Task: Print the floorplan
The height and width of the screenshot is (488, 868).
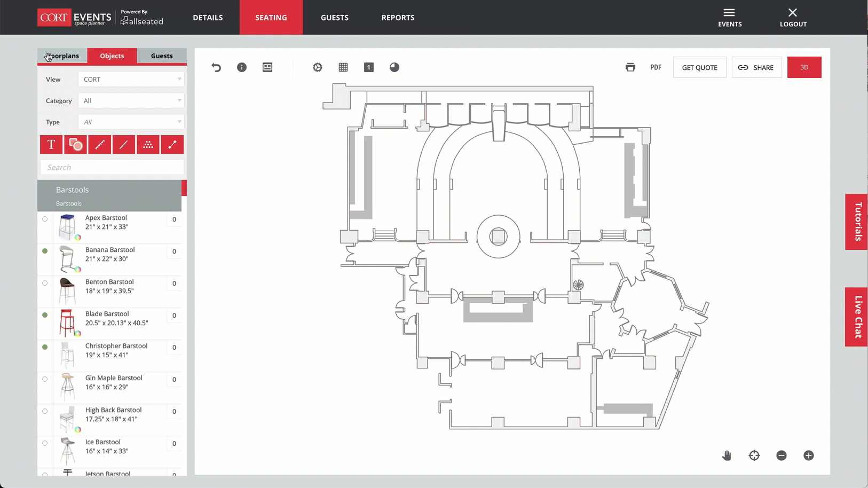Action: tap(630, 67)
